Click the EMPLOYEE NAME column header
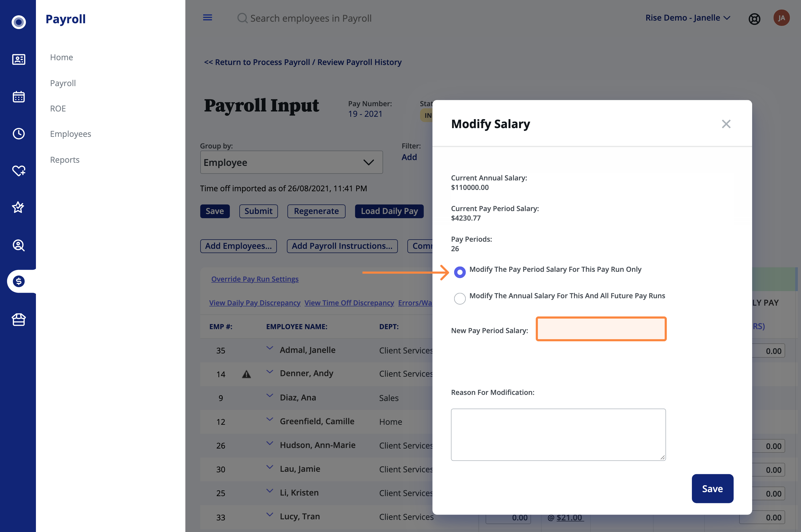The image size is (801, 532). click(x=296, y=327)
